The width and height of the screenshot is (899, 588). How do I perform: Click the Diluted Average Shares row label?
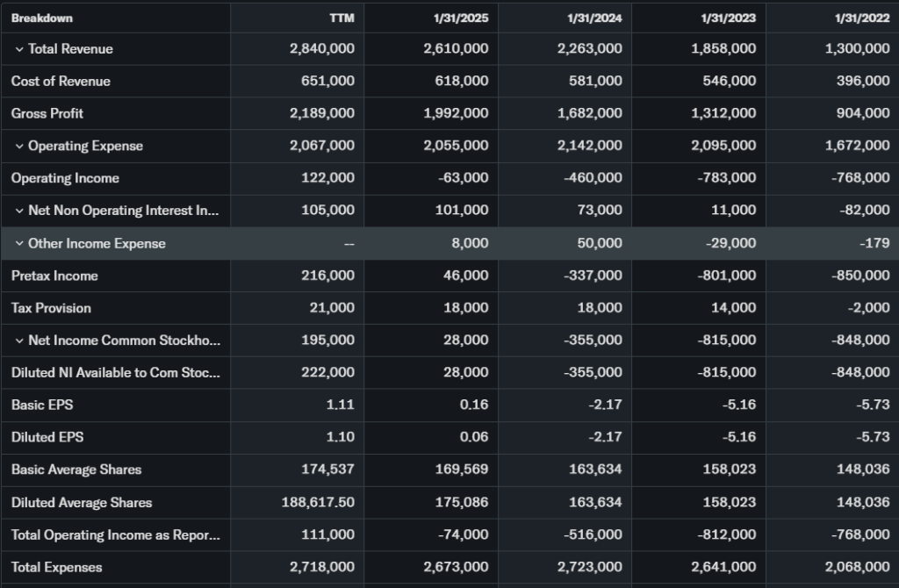point(82,502)
